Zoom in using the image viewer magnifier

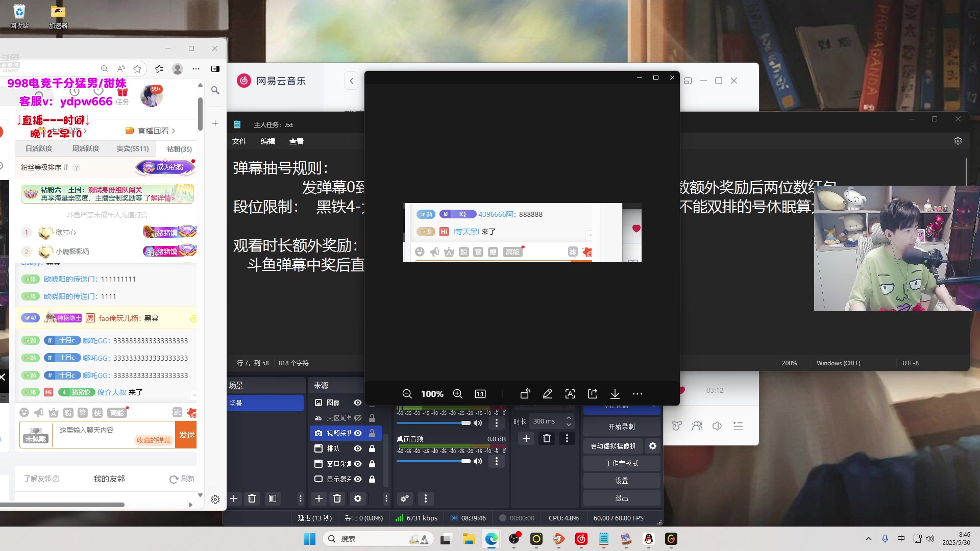(458, 394)
